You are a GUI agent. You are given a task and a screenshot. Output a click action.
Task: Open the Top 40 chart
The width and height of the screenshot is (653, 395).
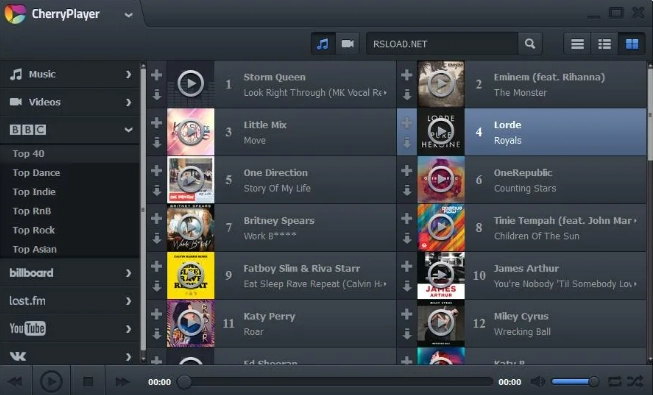click(70, 154)
